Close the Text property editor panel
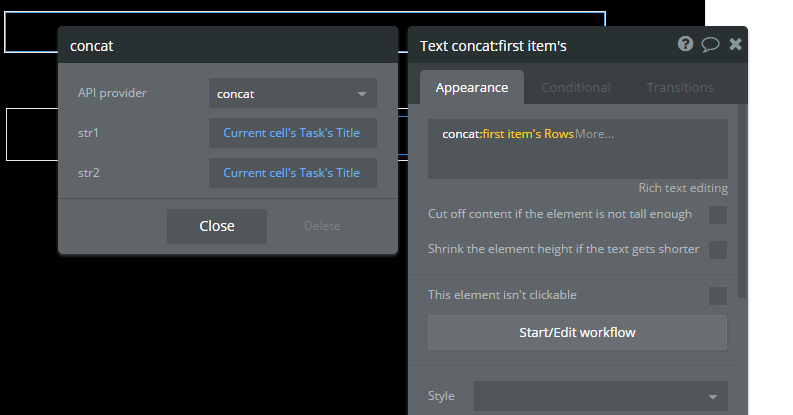 click(x=736, y=44)
